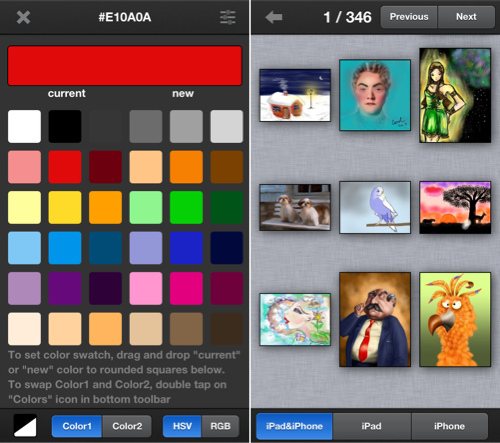Switch color mode to RGB
The image size is (500, 443).
[x=220, y=426]
